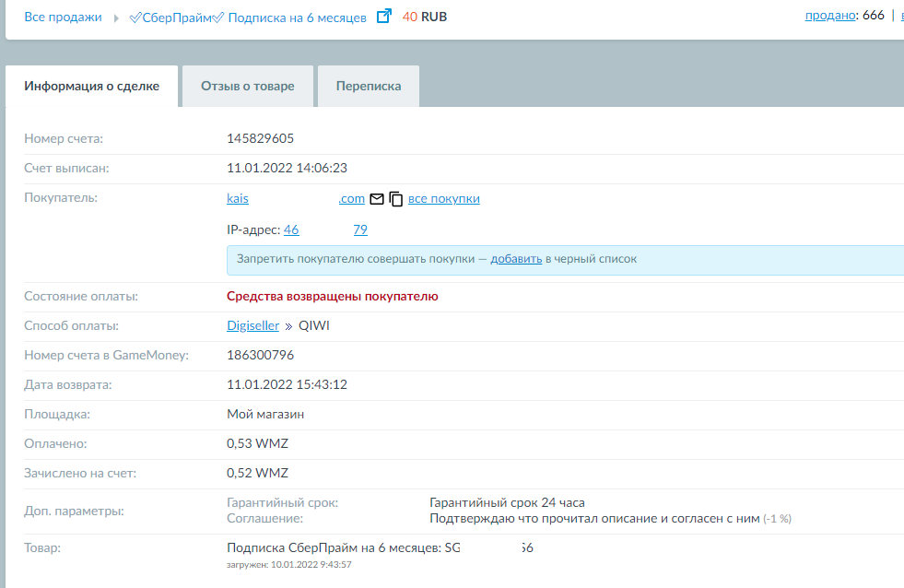Click status Средства возвращены покупателю
Image resolution: width=904 pixels, height=588 pixels.
pos(332,297)
